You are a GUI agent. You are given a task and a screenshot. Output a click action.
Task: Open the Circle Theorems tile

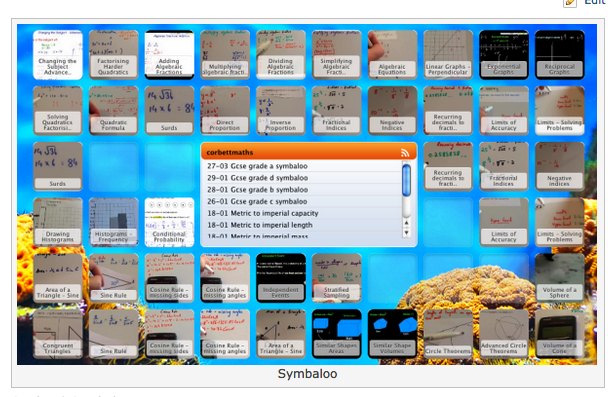click(448, 334)
